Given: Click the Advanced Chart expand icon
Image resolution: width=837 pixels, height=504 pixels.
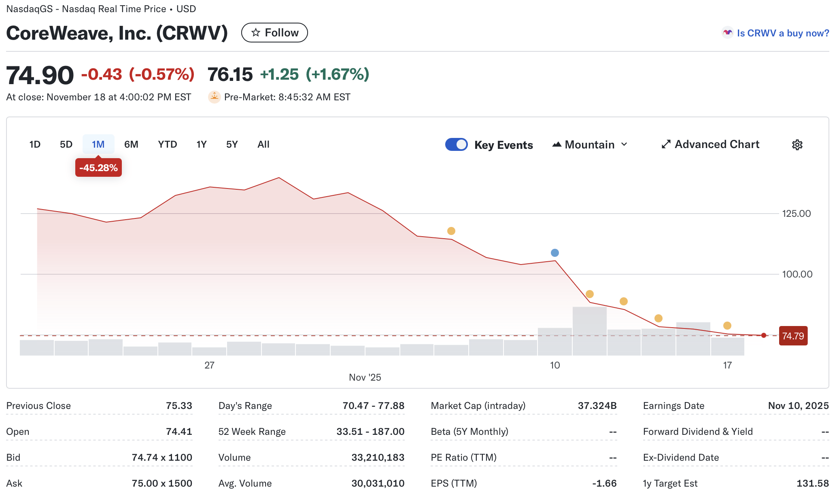Looking at the screenshot, I should (x=666, y=144).
